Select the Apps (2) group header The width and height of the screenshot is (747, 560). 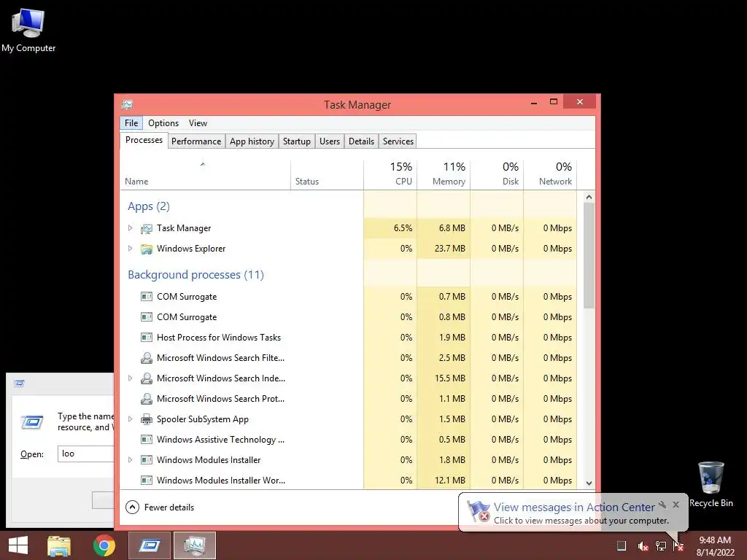point(149,206)
